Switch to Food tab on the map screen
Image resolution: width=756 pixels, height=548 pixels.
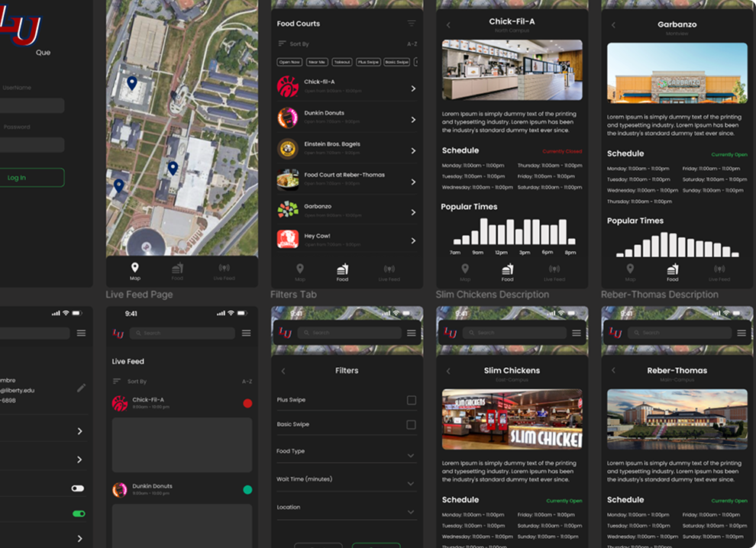(177, 272)
